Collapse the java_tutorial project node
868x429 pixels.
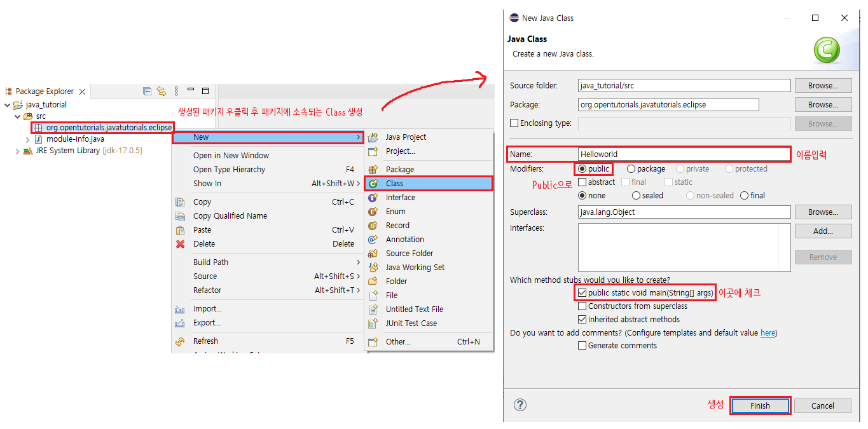pos(7,105)
